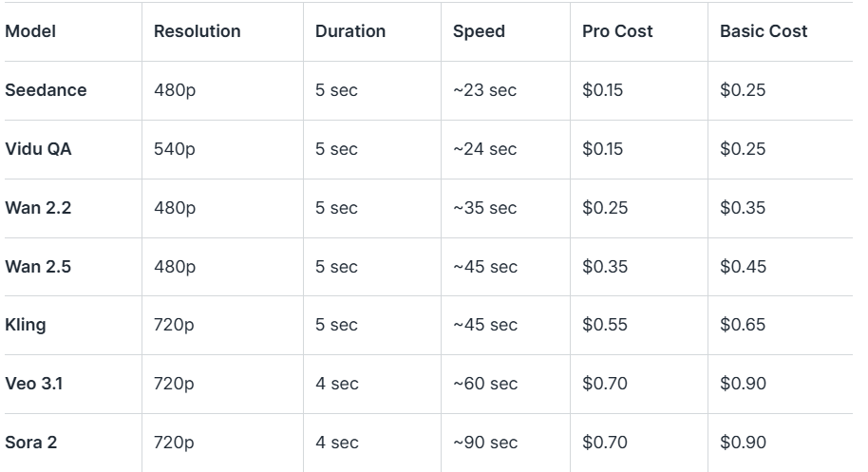Click the Veo 3.1 model name
Viewport: 868px width, 472px height.
tap(34, 384)
